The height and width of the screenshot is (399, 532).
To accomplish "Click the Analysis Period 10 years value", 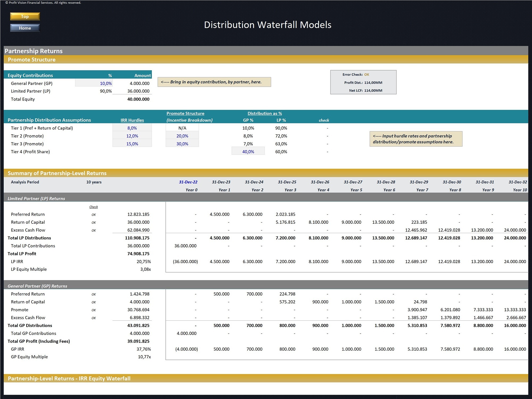I will pyautogui.click(x=94, y=182).
